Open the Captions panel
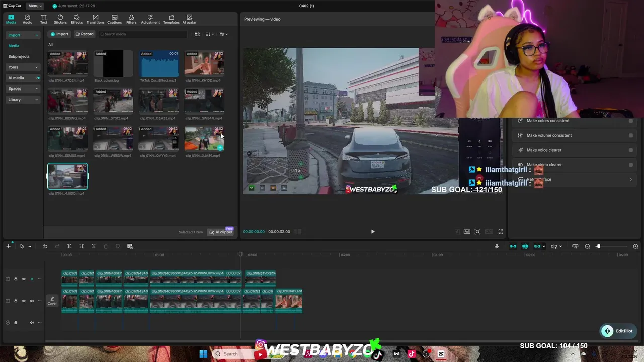Image resolution: width=644 pixels, height=362 pixels. [x=114, y=19]
